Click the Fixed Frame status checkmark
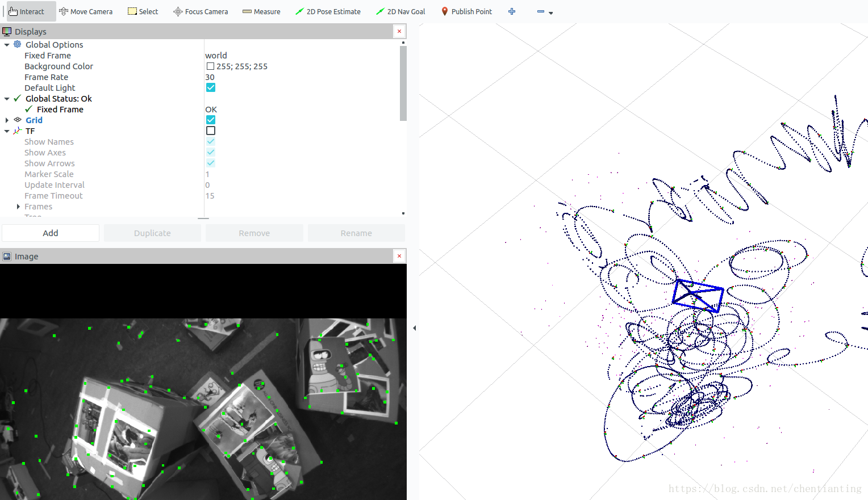 tap(29, 109)
